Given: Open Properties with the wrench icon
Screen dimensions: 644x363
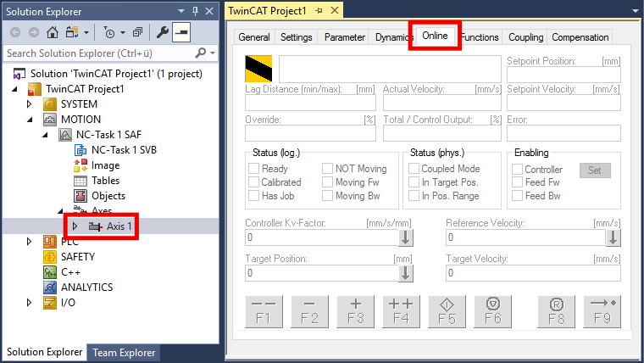Looking at the screenshot, I should [x=162, y=32].
